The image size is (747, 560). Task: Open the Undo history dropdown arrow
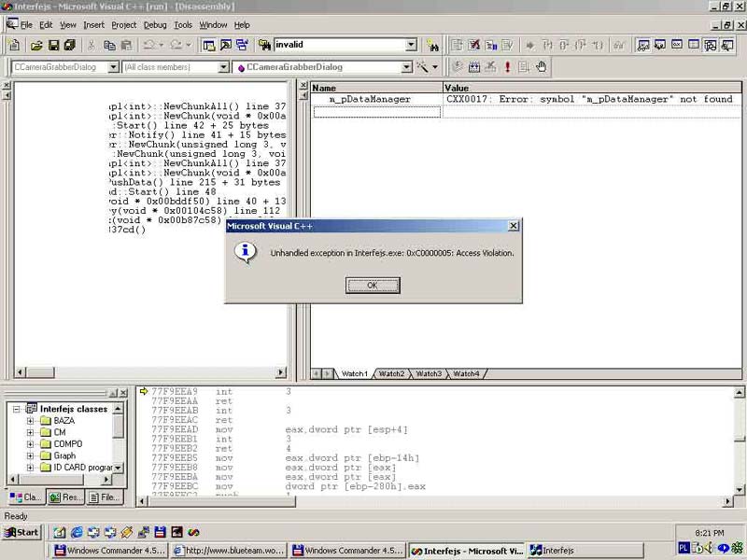tap(161, 45)
